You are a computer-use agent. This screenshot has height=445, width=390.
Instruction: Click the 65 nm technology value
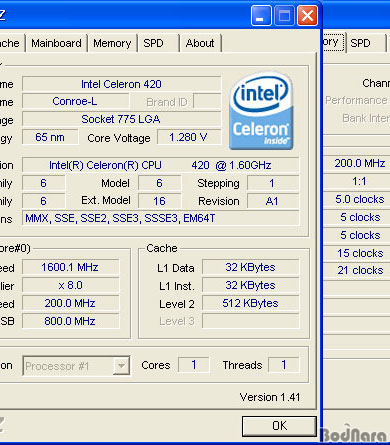pyautogui.click(x=50, y=137)
